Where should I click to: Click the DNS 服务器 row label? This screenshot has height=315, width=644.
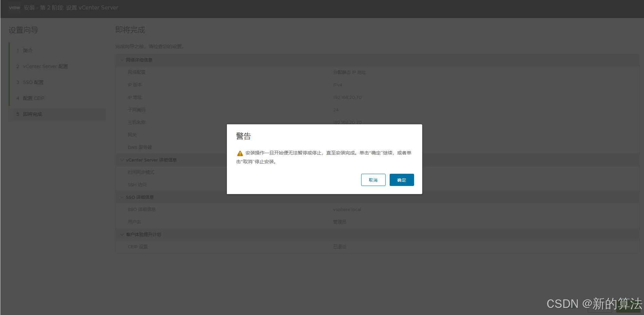(140, 148)
